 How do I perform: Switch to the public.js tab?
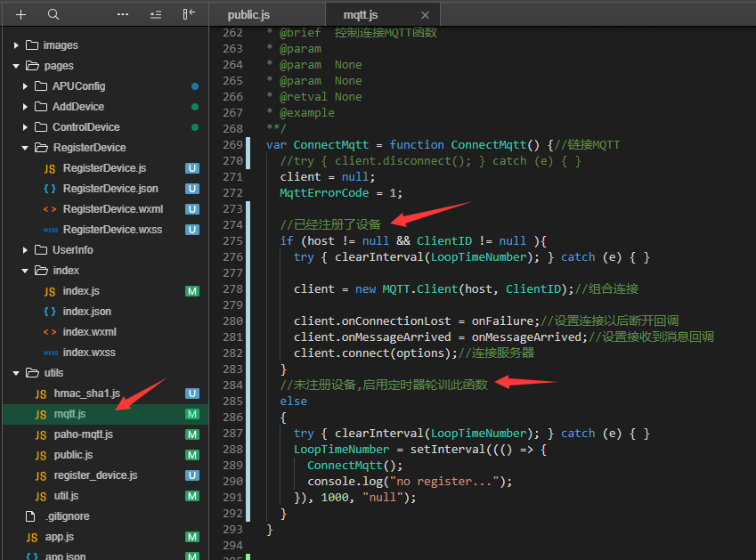click(x=248, y=15)
